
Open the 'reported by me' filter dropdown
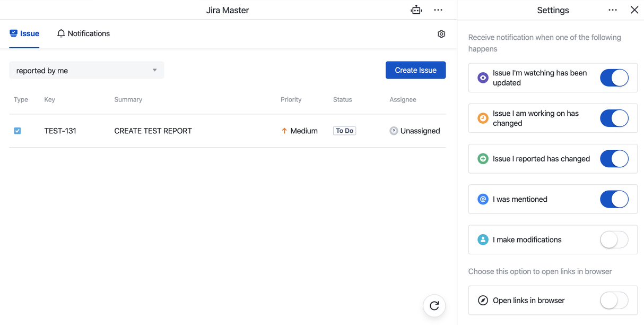click(86, 70)
